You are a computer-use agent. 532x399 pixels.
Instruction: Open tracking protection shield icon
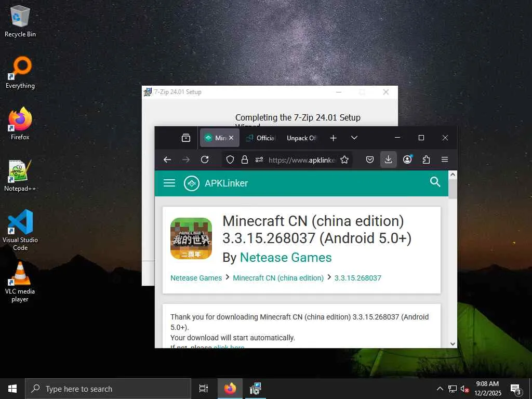tap(230, 159)
